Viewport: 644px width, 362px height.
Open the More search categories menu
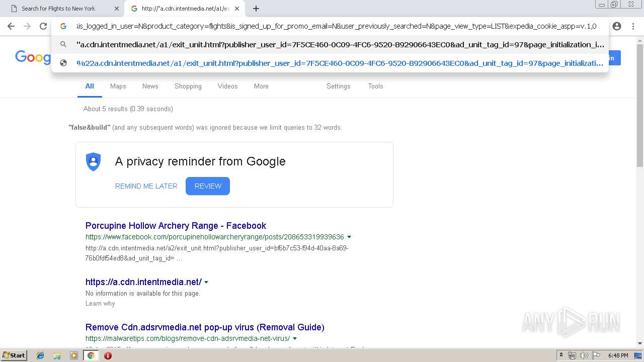(x=261, y=86)
